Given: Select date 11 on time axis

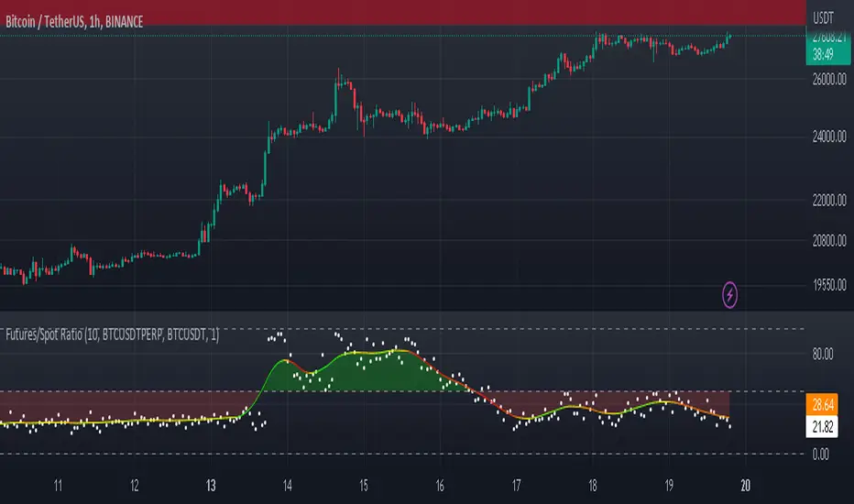Looking at the screenshot, I should 58,486.
